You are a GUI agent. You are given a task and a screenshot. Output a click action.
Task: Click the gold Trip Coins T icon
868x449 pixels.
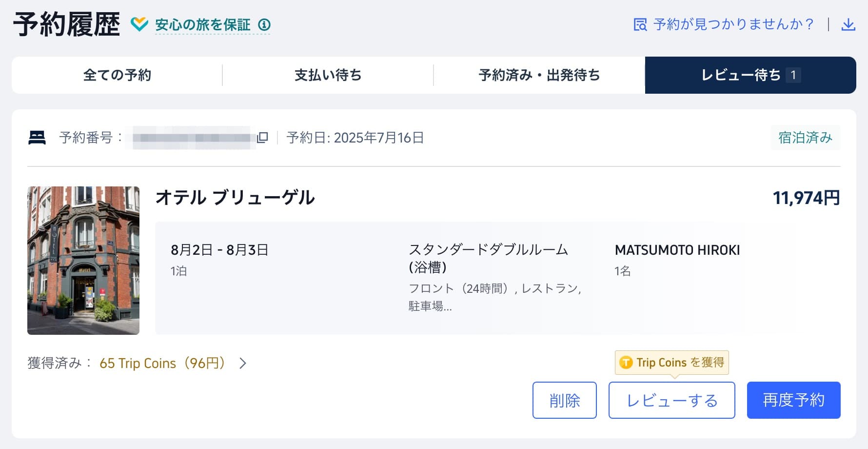[626, 363]
